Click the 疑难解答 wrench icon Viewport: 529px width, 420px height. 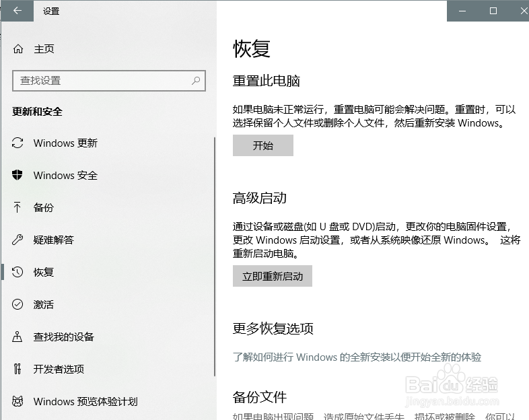tap(17, 240)
